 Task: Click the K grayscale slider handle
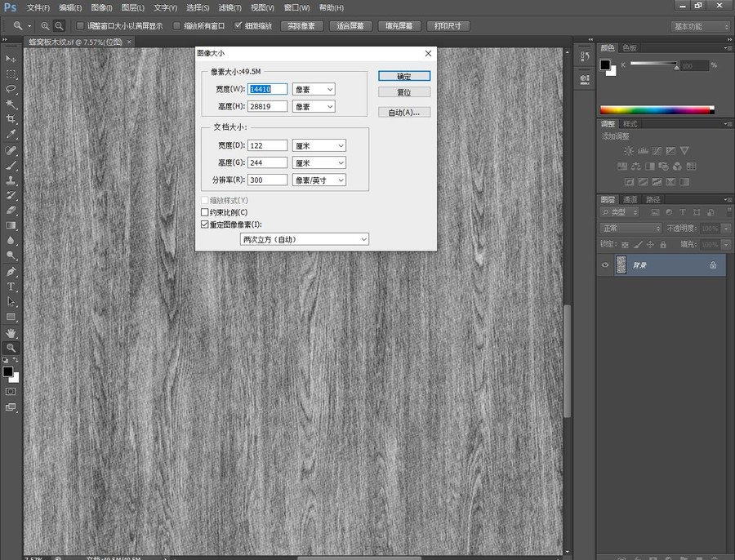pyautogui.click(x=676, y=68)
